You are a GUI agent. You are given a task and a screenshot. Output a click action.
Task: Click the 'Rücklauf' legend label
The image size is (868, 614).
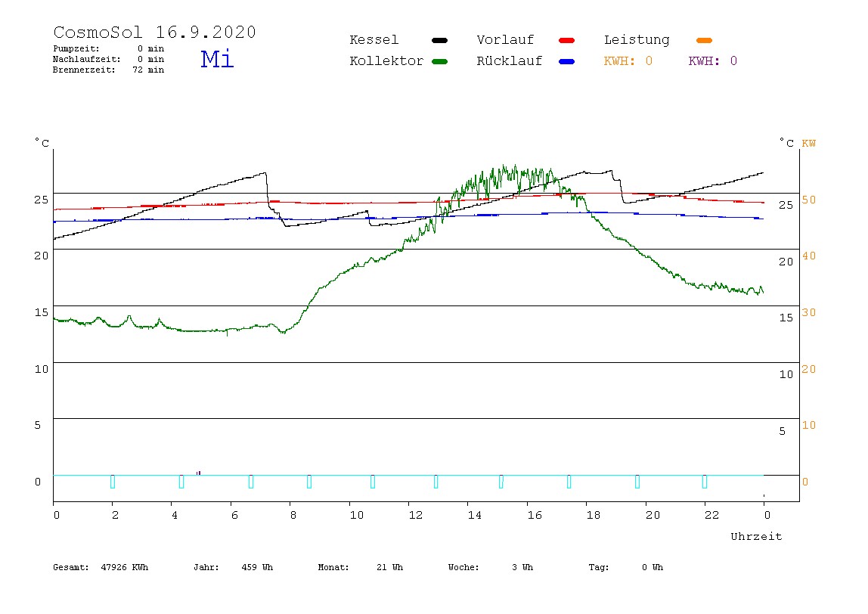[x=510, y=61]
